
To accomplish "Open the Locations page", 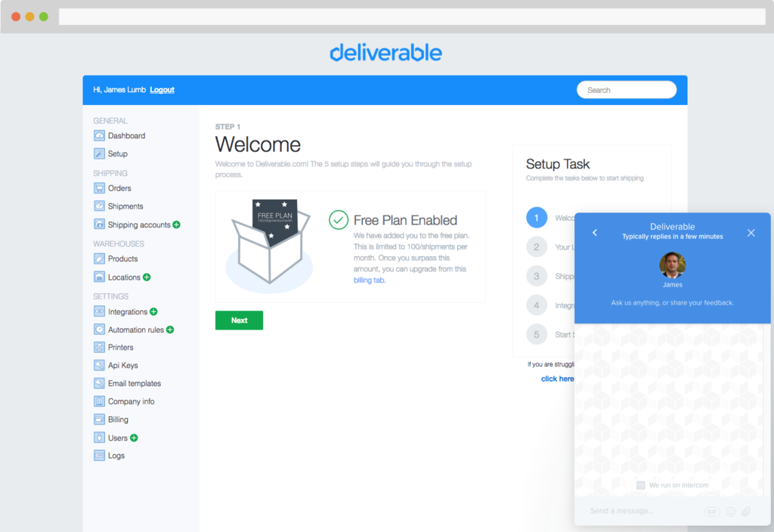I will pyautogui.click(x=124, y=277).
